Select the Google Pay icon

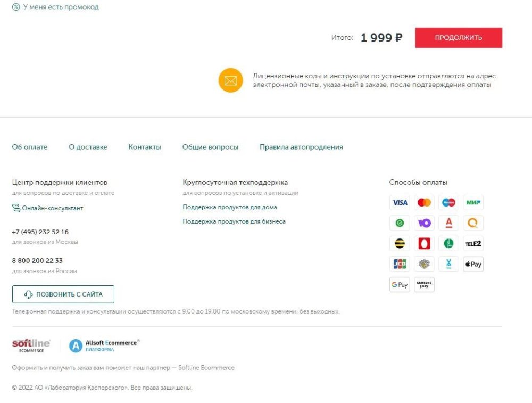point(400,285)
